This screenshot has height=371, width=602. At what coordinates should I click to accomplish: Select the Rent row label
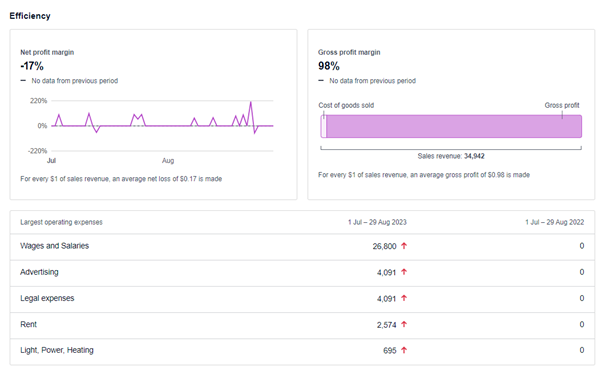click(28, 324)
